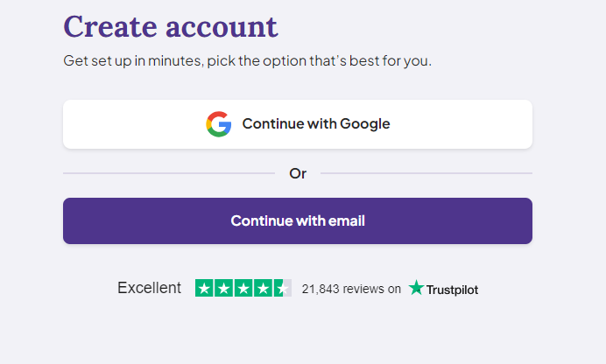This screenshot has width=606, height=364.
Task: Select the fourth Trustpilot rating star
Action: click(x=264, y=288)
